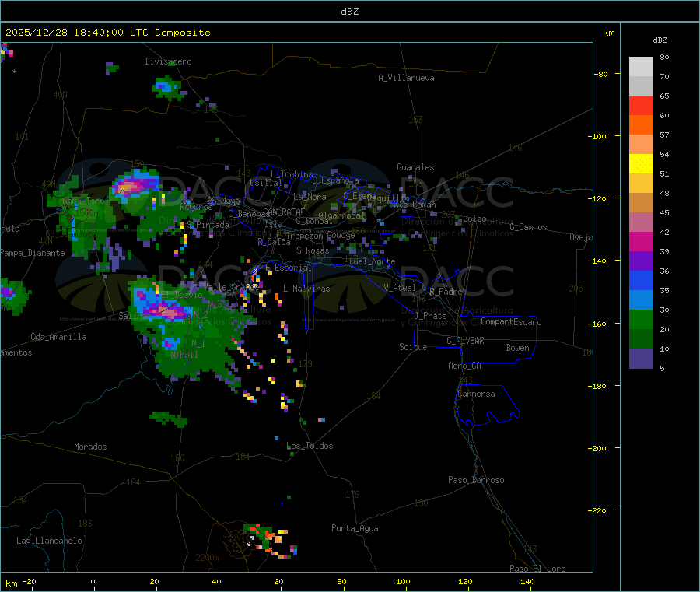Image resolution: width=700 pixels, height=592 pixels.
Task: Click the R_Padre place label
Action: [446, 292]
